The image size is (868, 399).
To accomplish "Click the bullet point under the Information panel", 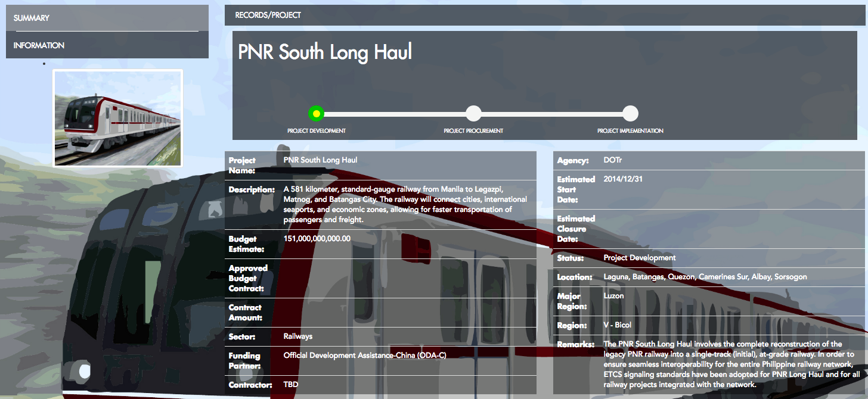I will [44, 63].
